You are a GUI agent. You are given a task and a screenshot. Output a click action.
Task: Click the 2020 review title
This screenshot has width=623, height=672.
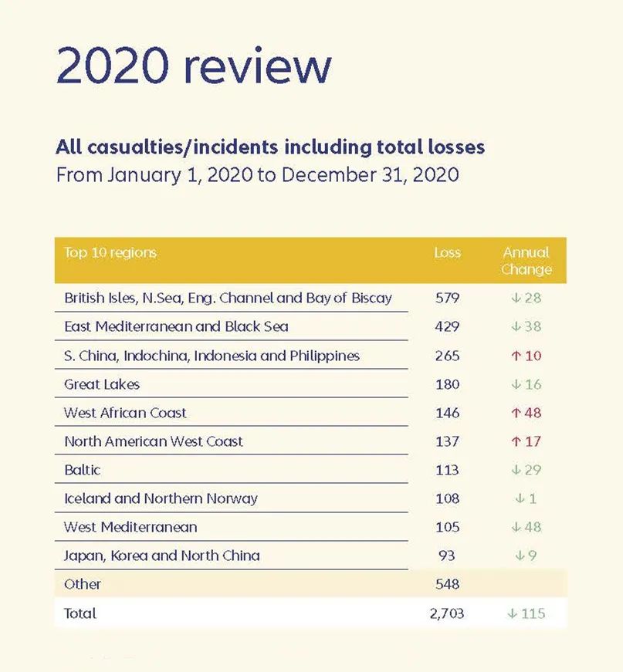(x=194, y=65)
